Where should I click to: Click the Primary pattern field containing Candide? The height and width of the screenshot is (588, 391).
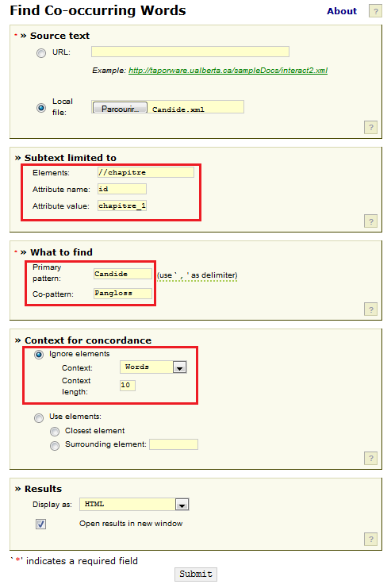123,274
